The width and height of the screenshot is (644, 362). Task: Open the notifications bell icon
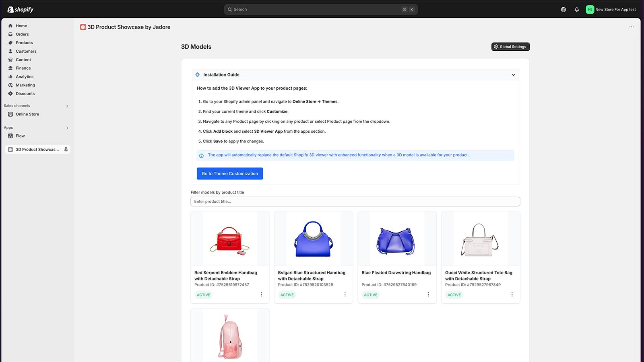(x=577, y=10)
